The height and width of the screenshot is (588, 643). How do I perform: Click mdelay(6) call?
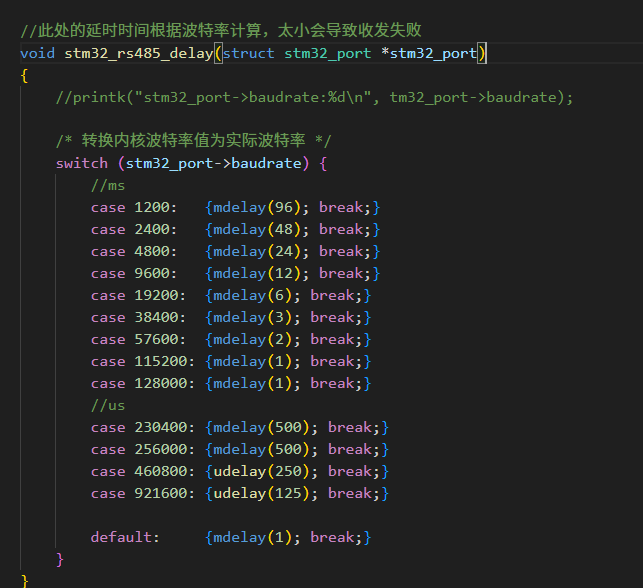click(253, 296)
